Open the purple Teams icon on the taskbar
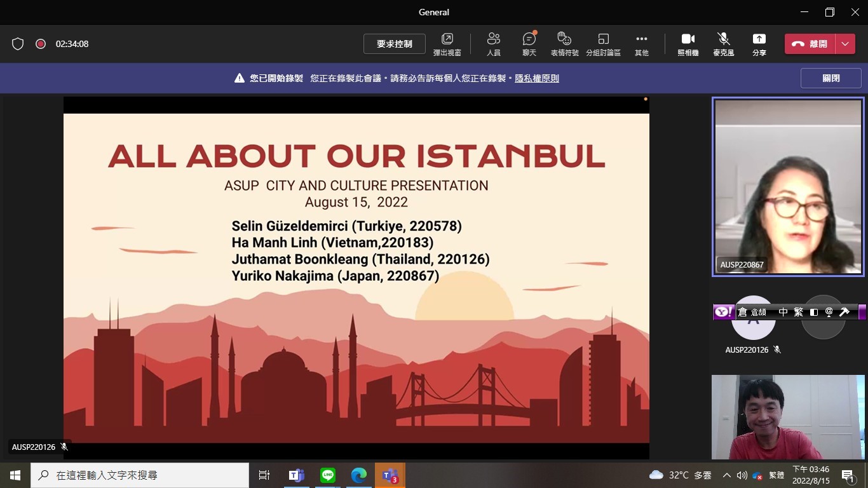This screenshot has height=488, width=868. click(x=296, y=475)
